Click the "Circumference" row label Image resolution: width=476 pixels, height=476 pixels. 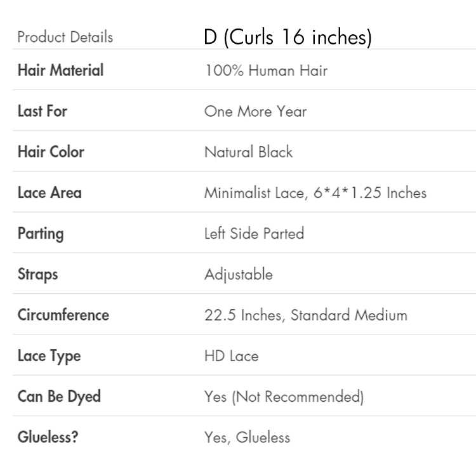(x=63, y=315)
